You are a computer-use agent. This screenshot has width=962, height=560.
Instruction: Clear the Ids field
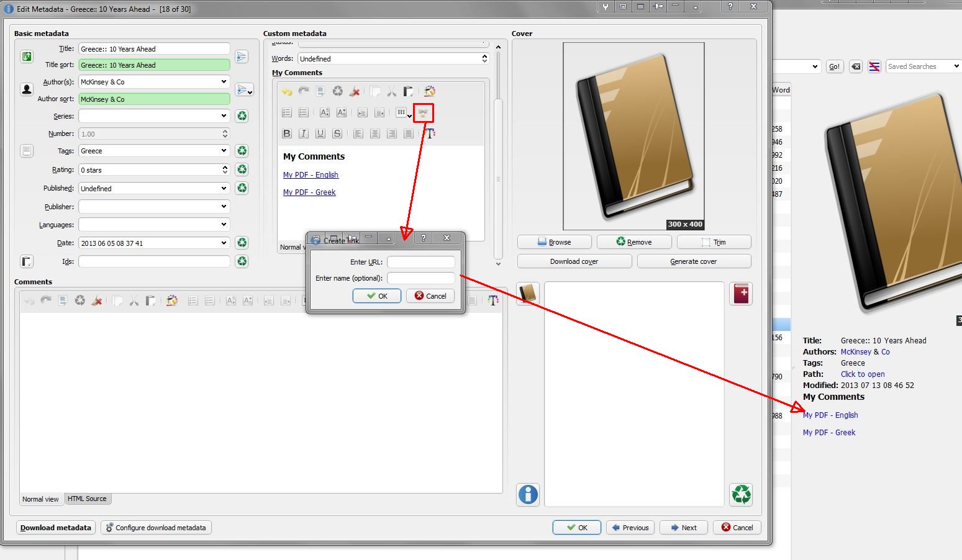pyautogui.click(x=242, y=261)
